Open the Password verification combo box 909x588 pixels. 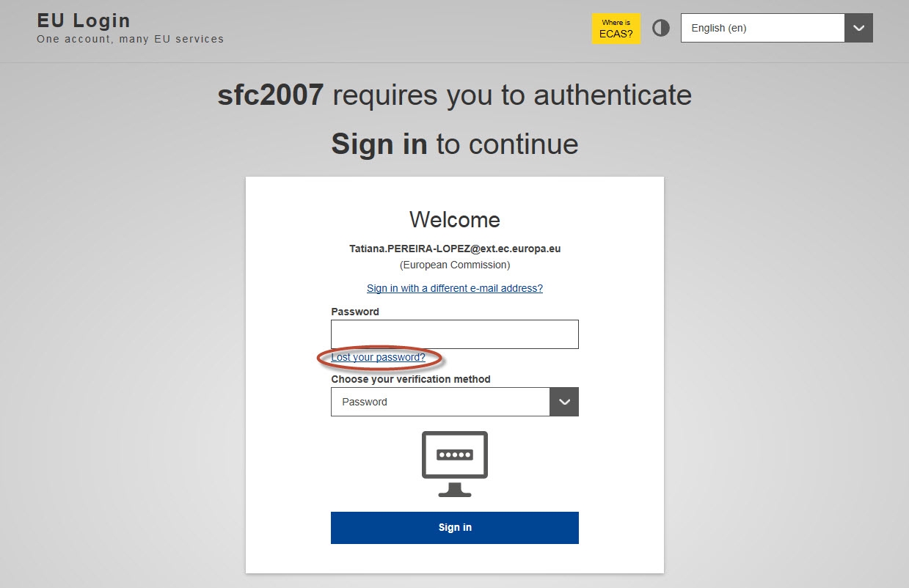pyautogui.click(x=440, y=402)
